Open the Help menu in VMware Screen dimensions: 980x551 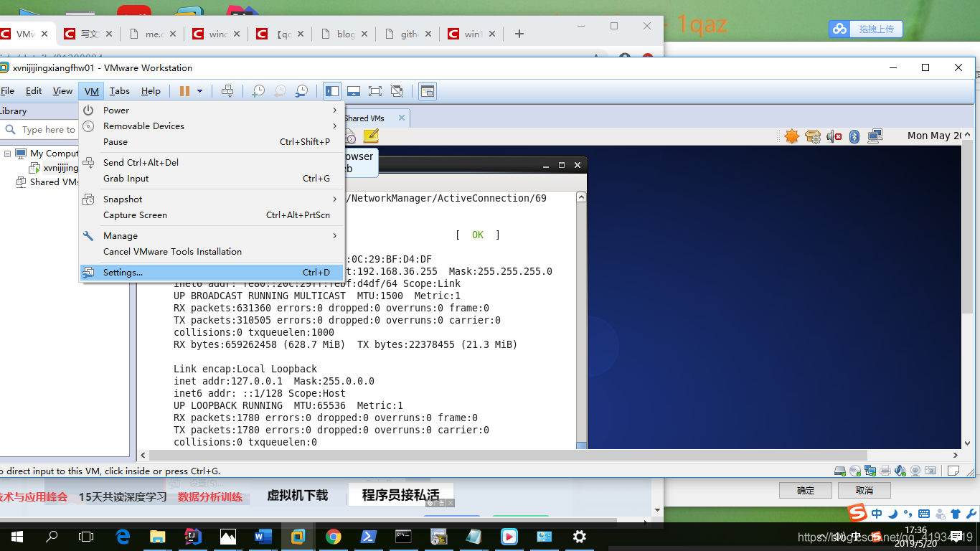pyautogui.click(x=151, y=91)
